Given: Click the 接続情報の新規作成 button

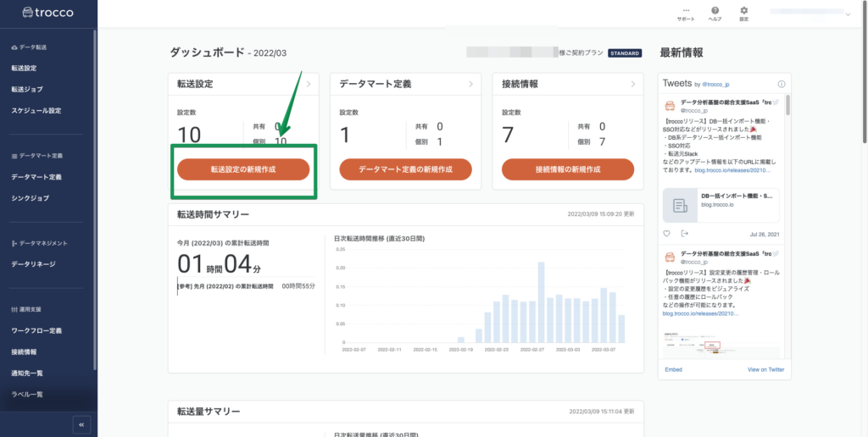Looking at the screenshot, I should point(568,169).
